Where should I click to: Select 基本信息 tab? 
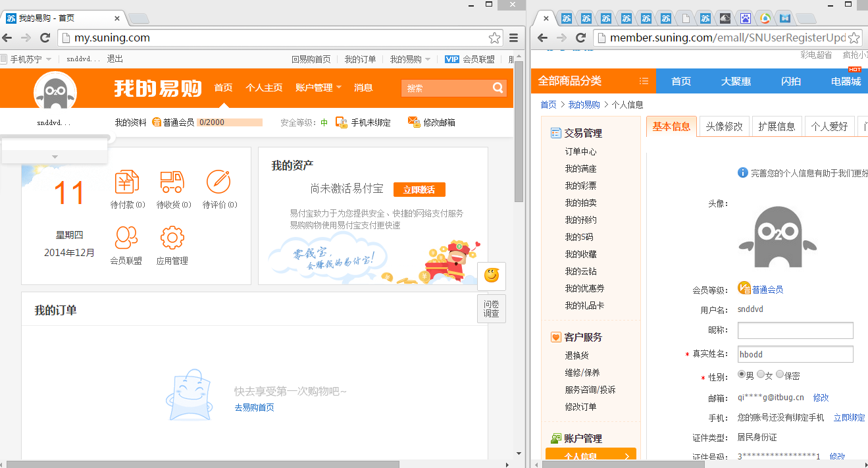(671, 126)
